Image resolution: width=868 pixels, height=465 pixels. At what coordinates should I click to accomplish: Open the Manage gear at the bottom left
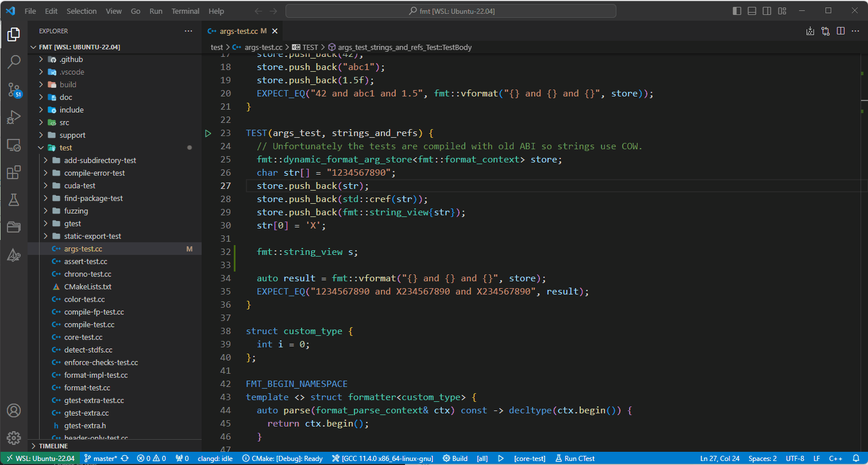pyautogui.click(x=14, y=437)
